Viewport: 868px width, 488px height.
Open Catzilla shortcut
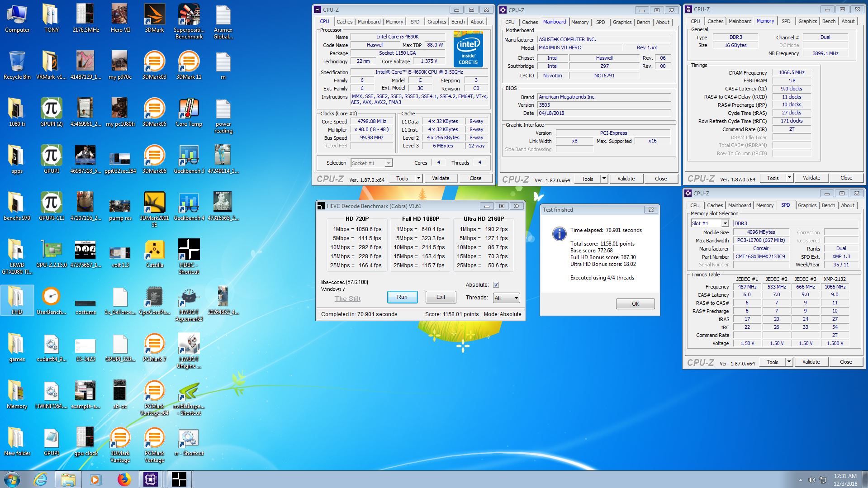pyautogui.click(x=154, y=254)
